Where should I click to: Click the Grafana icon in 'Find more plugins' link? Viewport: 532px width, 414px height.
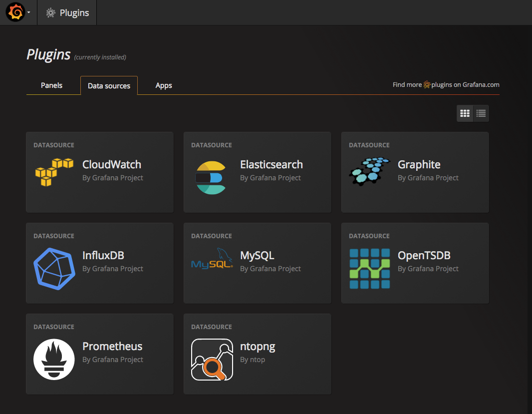tap(427, 84)
